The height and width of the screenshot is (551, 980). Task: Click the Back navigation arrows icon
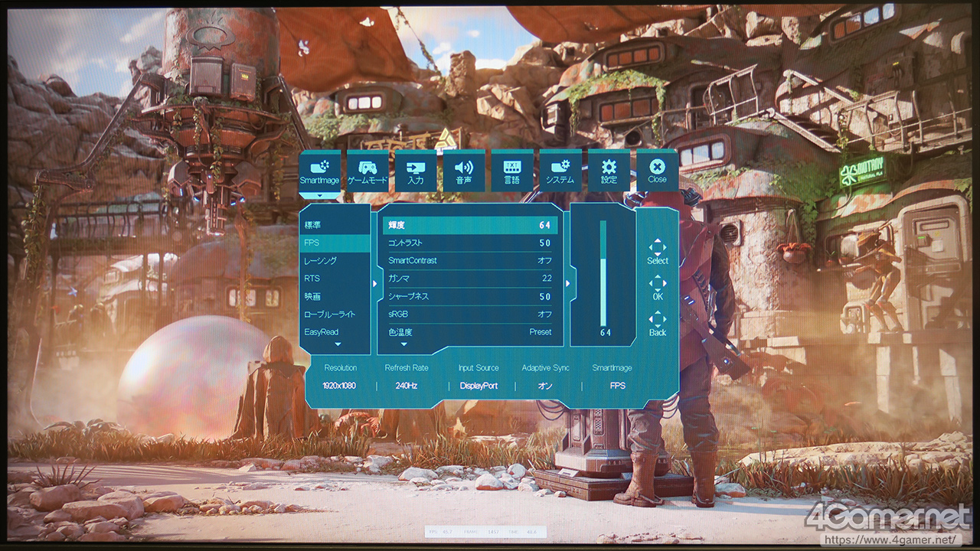pos(658,318)
